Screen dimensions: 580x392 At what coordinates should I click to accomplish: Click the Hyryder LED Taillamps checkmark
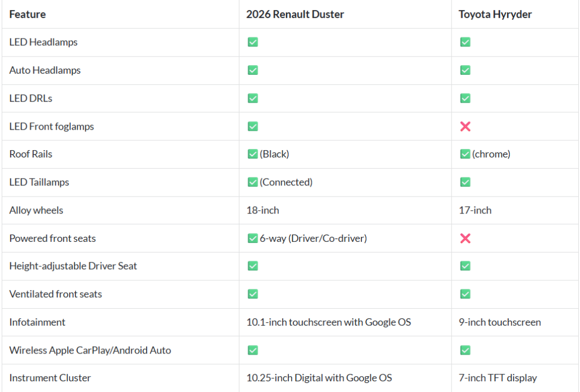point(465,182)
